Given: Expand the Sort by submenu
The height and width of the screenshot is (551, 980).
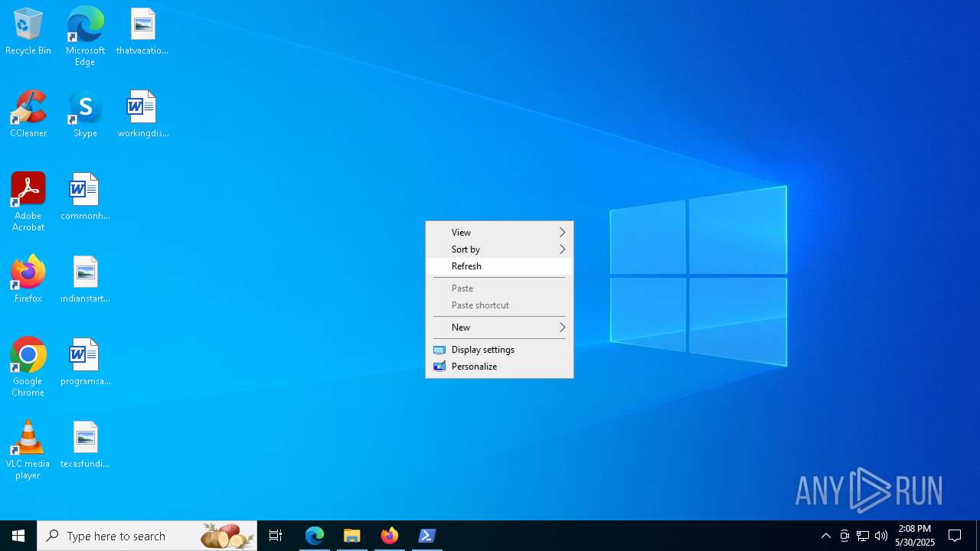Looking at the screenshot, I should point(499,249).
